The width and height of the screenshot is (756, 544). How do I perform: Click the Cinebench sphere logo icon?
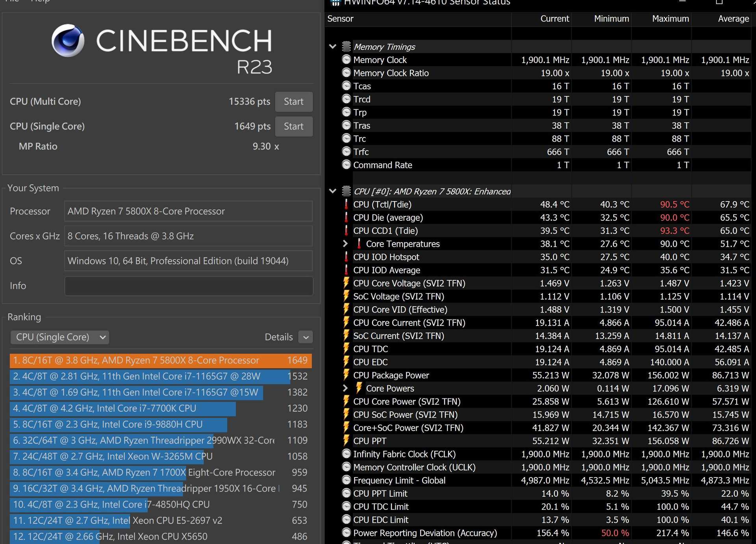tap(68, 41)
